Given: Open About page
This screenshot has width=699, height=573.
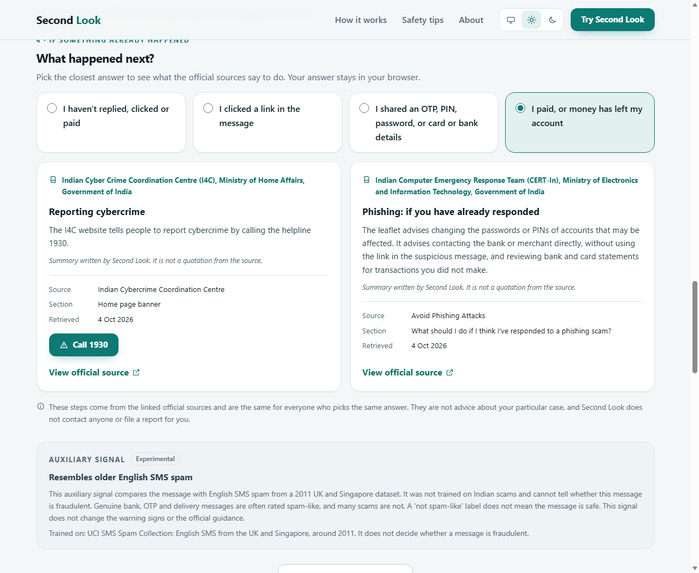Looking at the screenshot, I should 471,20.
